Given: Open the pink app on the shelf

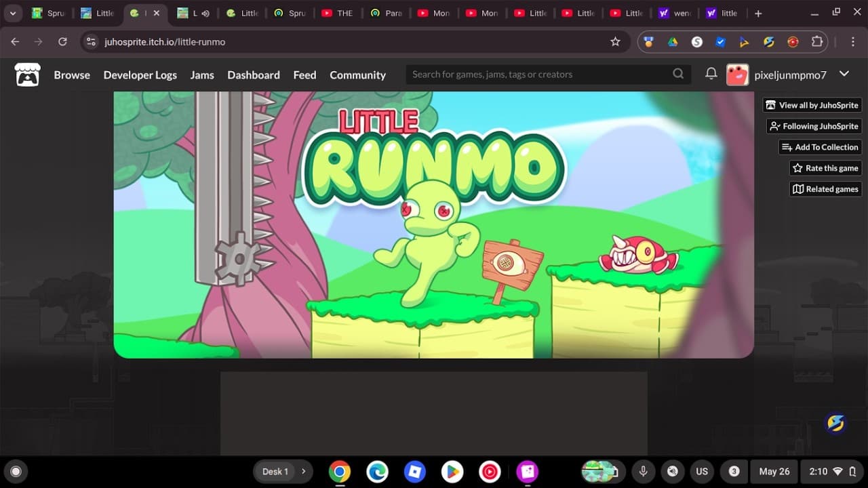Looking at the screenshot, I should coord(528,472).
